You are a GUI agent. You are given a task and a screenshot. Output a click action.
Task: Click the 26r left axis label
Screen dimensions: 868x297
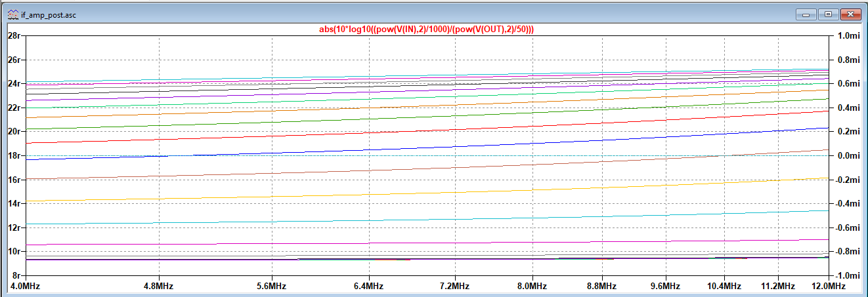(x=14, y=60)
